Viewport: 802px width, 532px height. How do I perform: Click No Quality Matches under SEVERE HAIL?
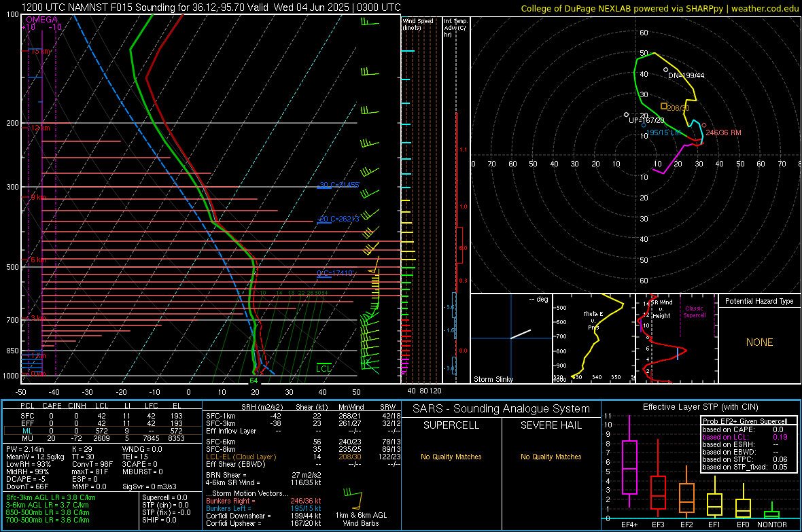point(551,457)
